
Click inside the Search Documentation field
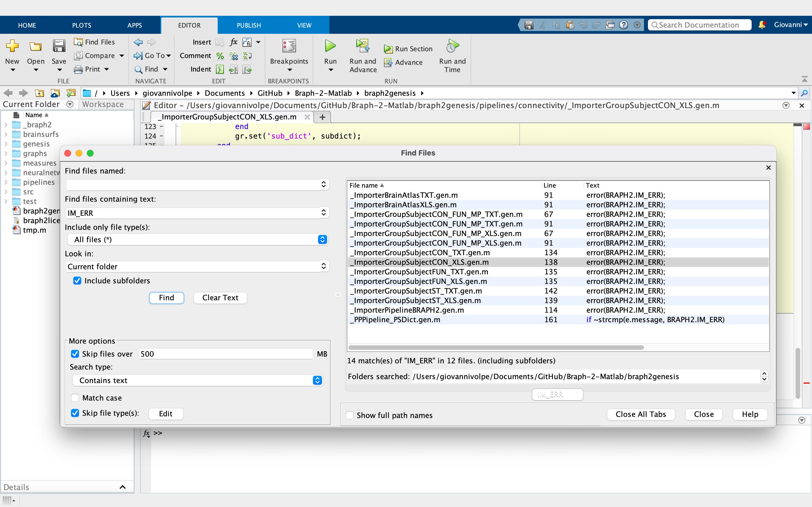click(x=699, y=25)
